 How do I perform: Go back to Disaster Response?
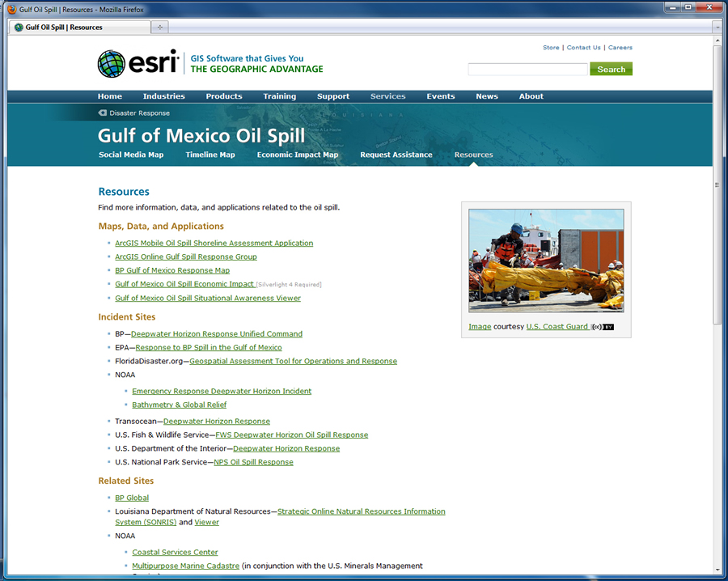pos(139,112)
